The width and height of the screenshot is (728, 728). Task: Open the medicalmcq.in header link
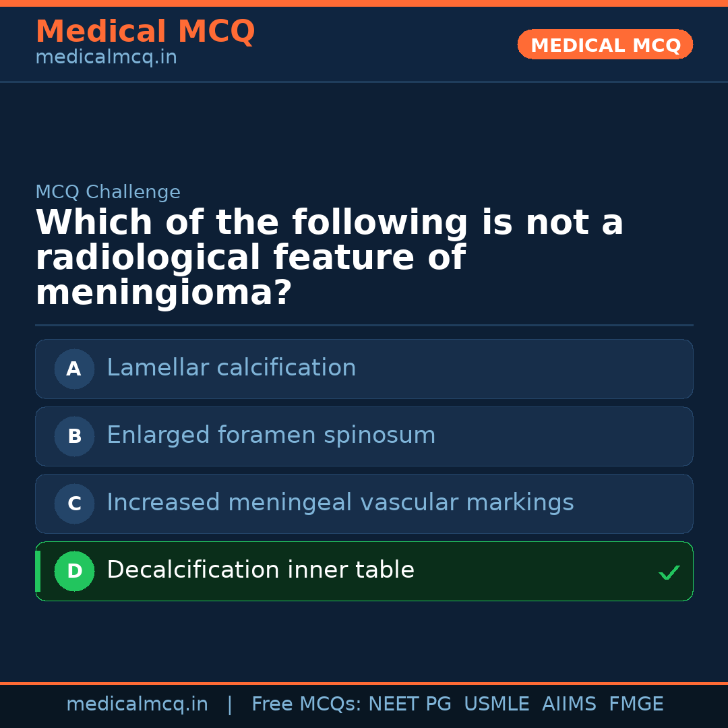[106, 57]
